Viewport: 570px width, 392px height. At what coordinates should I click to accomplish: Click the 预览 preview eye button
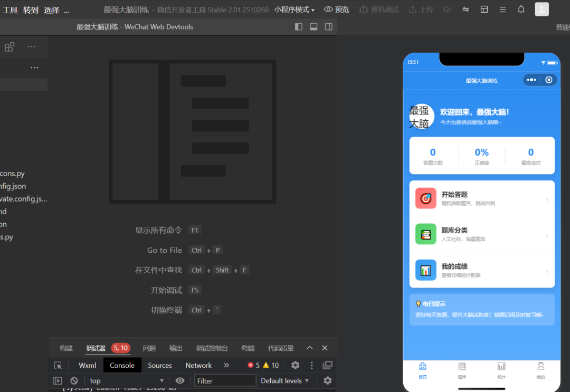(336, 9)
